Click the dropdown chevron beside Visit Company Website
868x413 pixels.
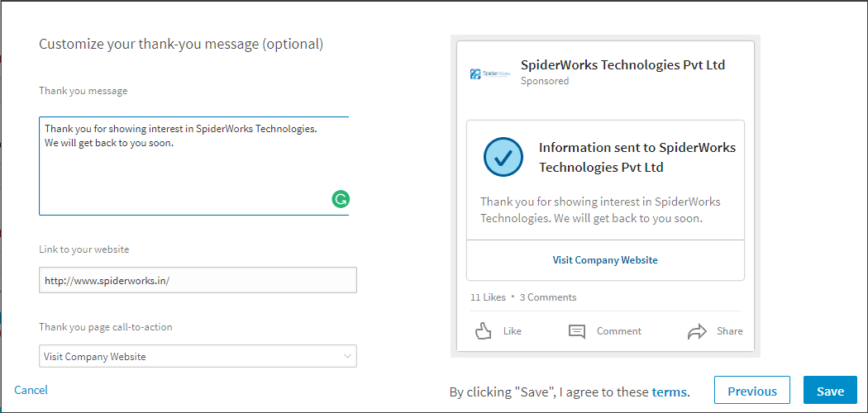coord(347,357)
